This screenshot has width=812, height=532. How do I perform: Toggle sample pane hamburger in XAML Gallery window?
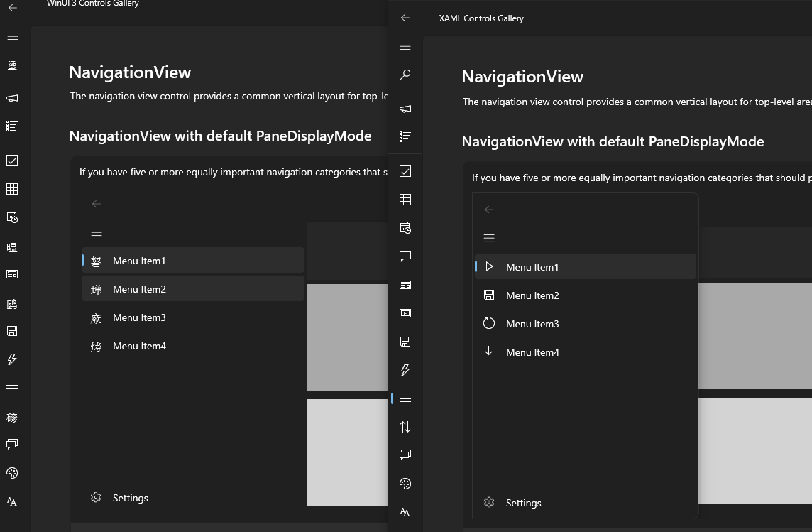pyautogui.click(x=489, y=238)
